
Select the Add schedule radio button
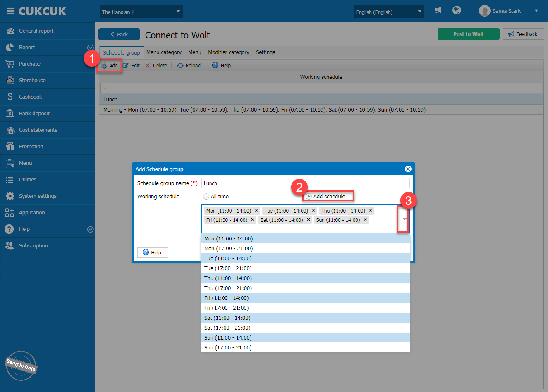(309, 197)
